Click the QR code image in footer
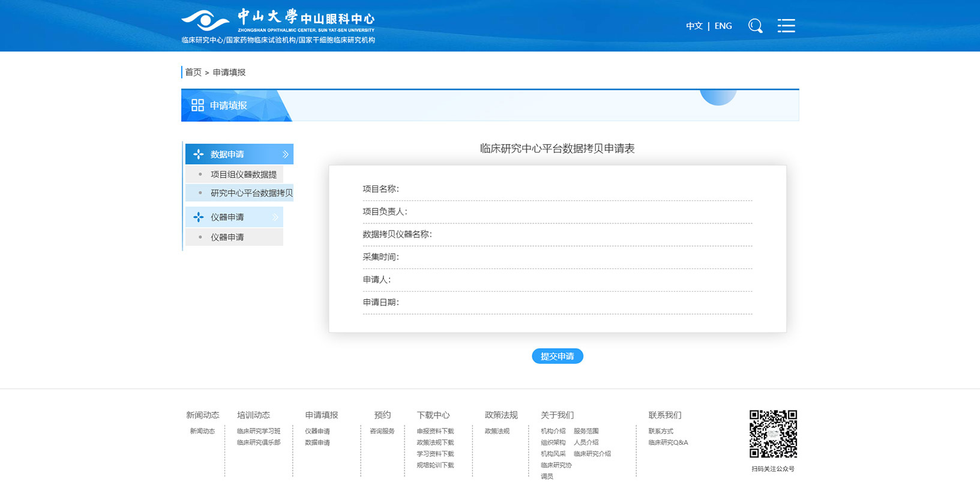 (772, 434)
